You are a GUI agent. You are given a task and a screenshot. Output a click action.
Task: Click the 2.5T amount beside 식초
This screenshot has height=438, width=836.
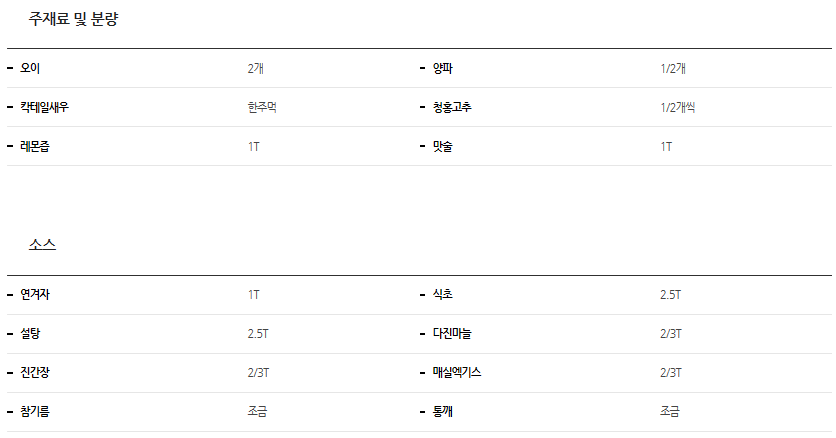(670, 295)
